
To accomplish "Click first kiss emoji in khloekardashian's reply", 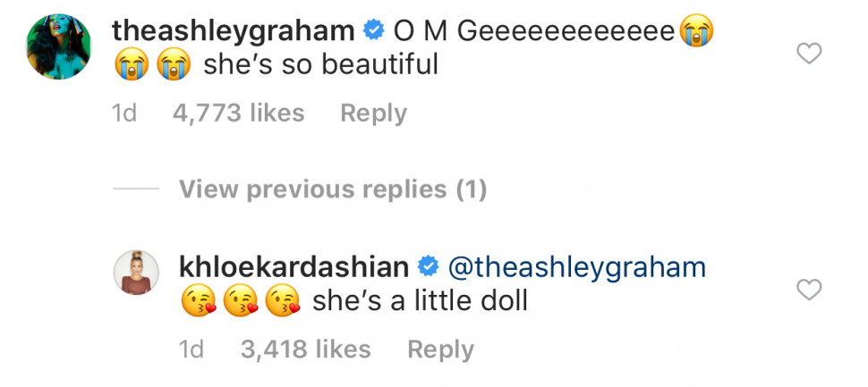I will pos(198,302).
